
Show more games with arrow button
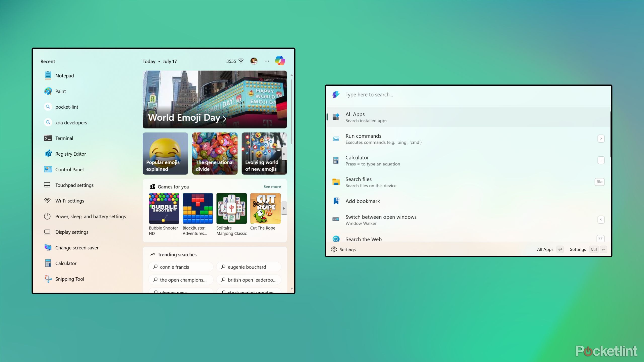(x=284, y=208)
